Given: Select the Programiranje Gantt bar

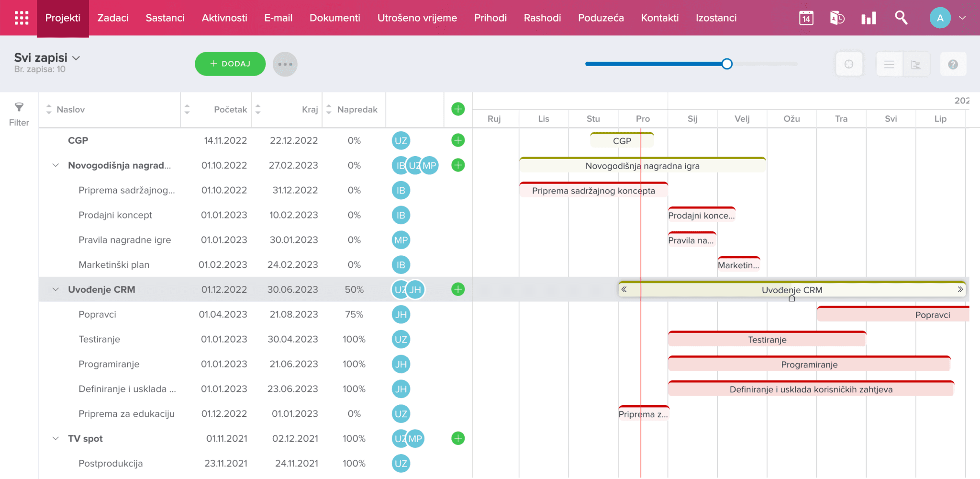Looking at the screenshot, I should tap(809, 364).
